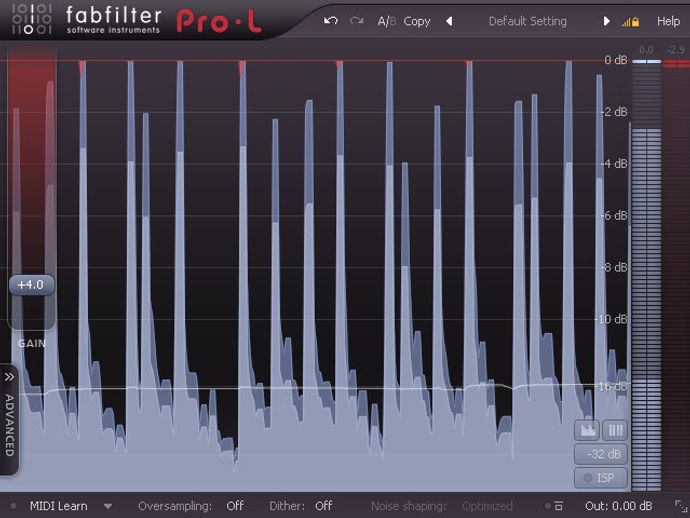Open the Help menu

(668, 21)
